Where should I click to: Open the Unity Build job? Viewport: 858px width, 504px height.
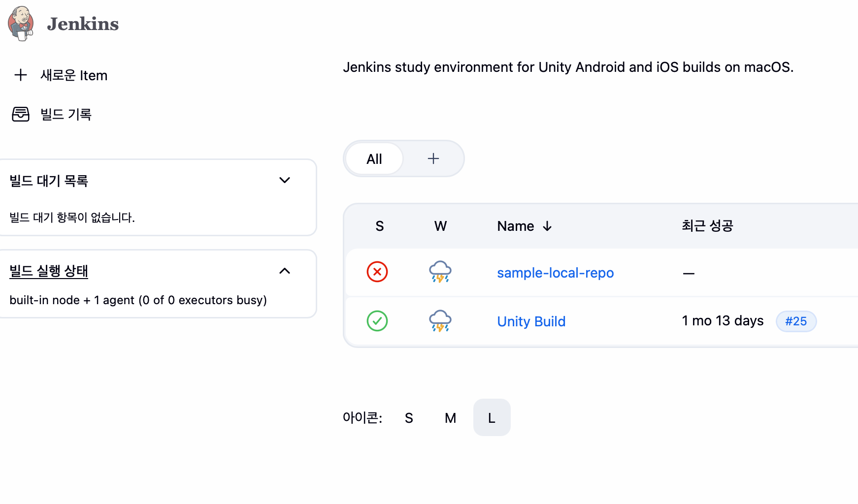pos(531,321)
